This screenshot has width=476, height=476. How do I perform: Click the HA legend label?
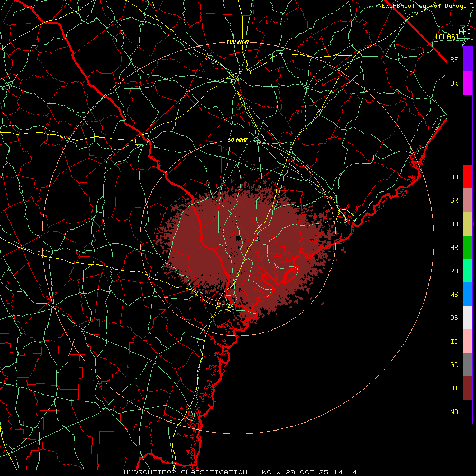[454, 177]
